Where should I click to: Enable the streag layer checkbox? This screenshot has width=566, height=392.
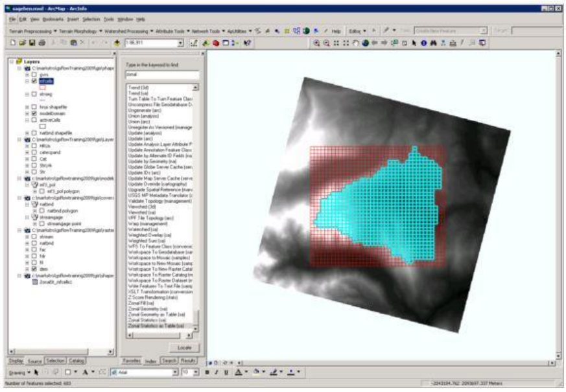[x=34, y=94]
